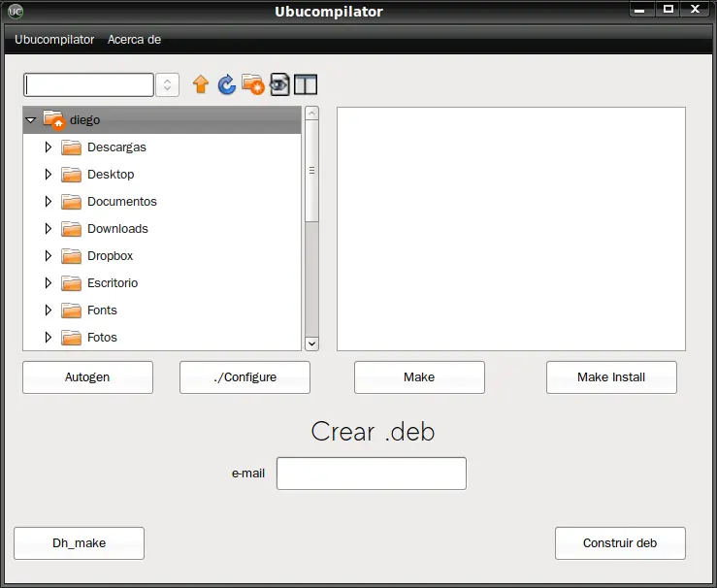Click the diego home folder icon

[54, 119]
